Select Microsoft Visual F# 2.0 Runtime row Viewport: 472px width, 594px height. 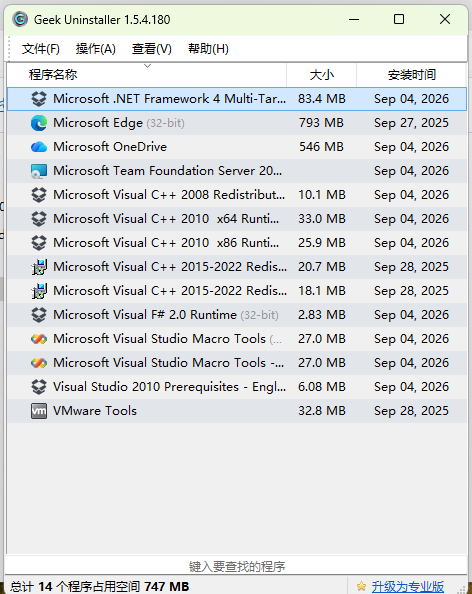pos(237,315)
